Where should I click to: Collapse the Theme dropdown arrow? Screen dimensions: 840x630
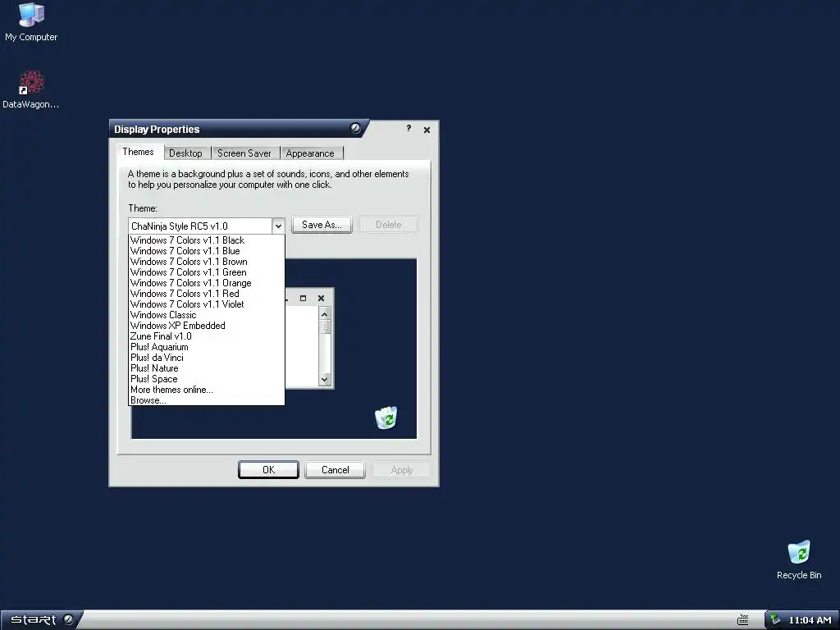point(278,226)
